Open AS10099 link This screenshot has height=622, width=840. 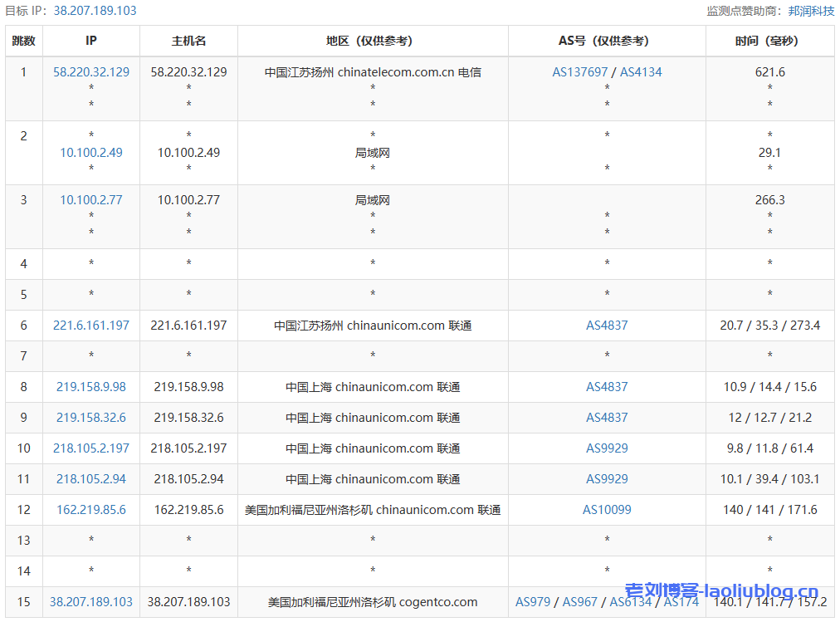(x=607, y=510)
